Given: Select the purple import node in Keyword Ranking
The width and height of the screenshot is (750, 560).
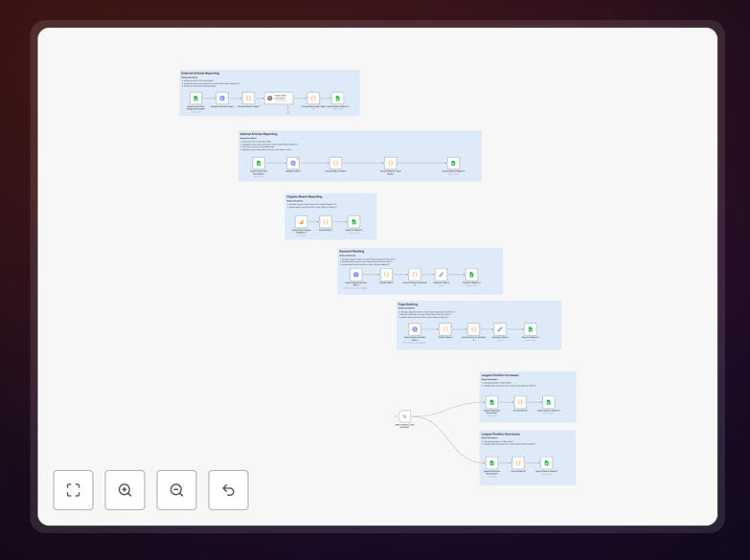Looking at the screenshot, I should coord(356,275).
